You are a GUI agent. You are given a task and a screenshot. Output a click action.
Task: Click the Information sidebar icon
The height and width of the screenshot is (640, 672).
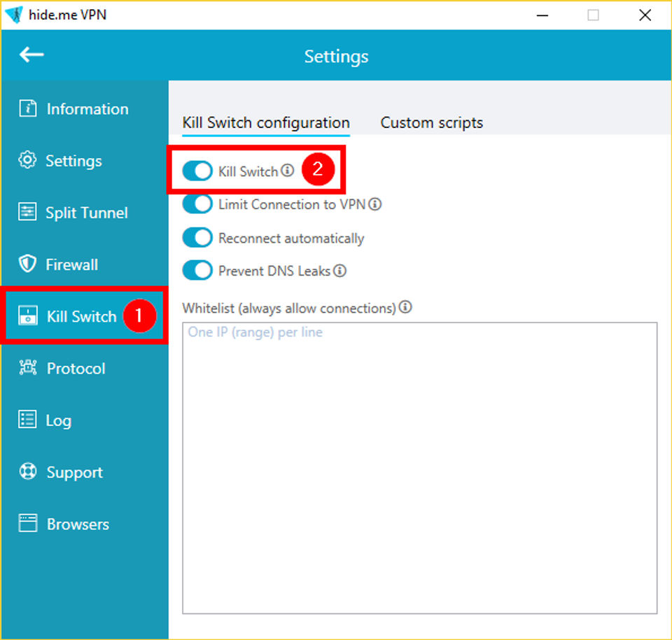point(28,108)
